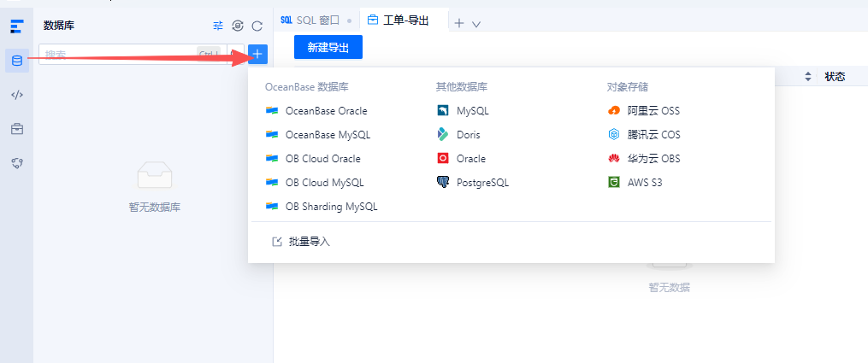Select OB Cloud Oracle option

pyautogui.click(x=322, y=159)
